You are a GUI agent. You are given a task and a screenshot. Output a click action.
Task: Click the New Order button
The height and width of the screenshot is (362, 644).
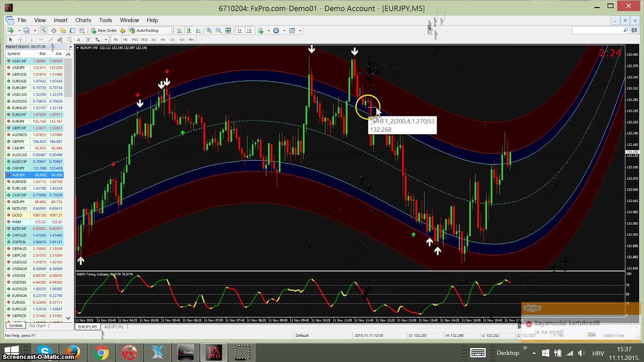(x=104, y=31)
